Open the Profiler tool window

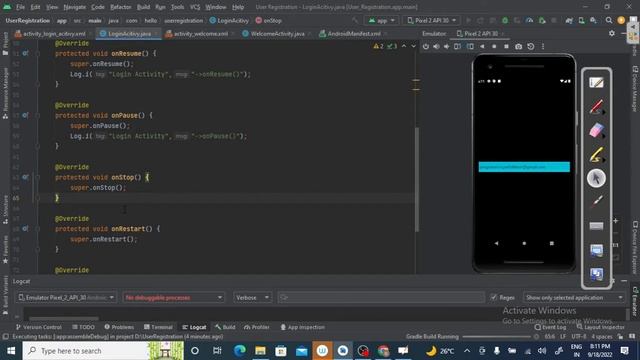(x=257, y=327)
